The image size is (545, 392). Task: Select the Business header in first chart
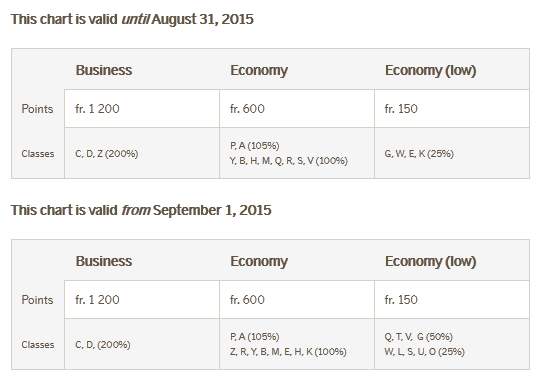point(104,70)
